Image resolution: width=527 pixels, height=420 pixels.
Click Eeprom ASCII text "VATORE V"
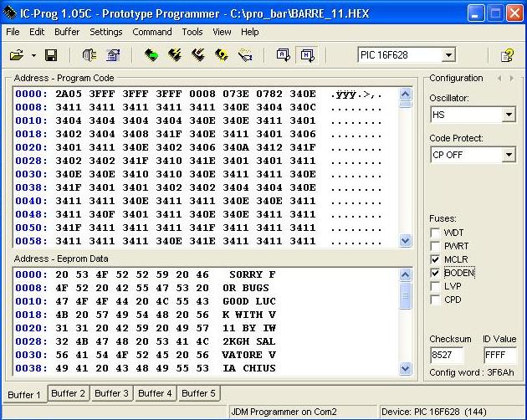click(249, 355)
